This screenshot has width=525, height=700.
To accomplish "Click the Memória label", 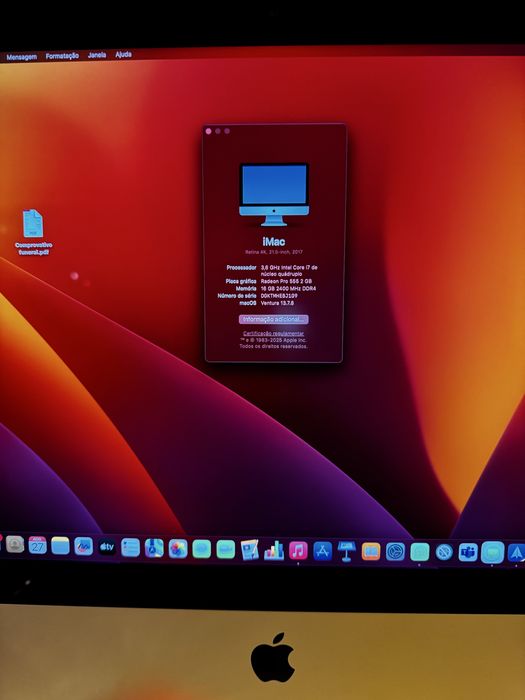I will click(246, 288).
